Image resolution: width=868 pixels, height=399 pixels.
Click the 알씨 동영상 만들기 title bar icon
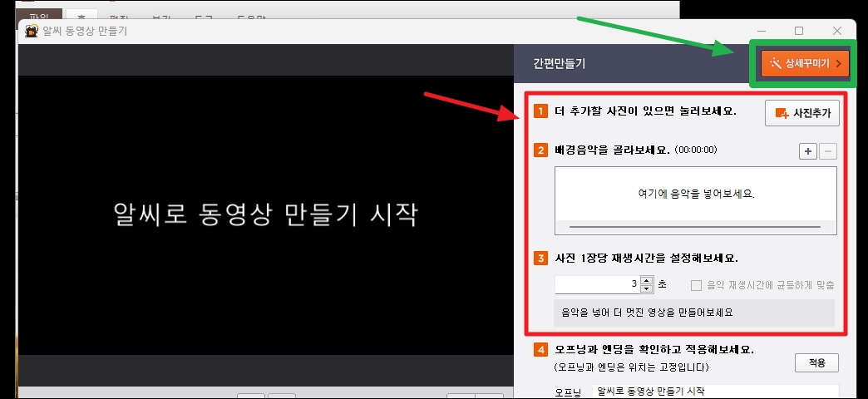click(32, 31)
